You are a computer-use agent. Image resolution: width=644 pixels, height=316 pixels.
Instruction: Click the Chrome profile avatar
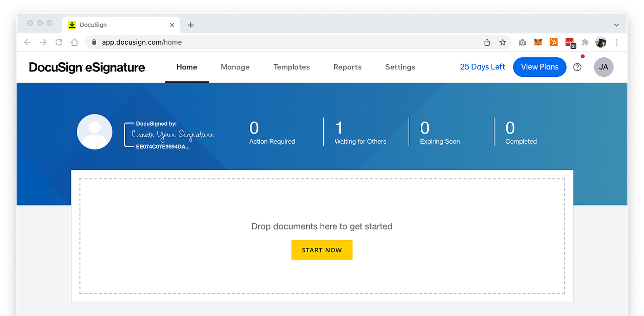tap(601, 42)
